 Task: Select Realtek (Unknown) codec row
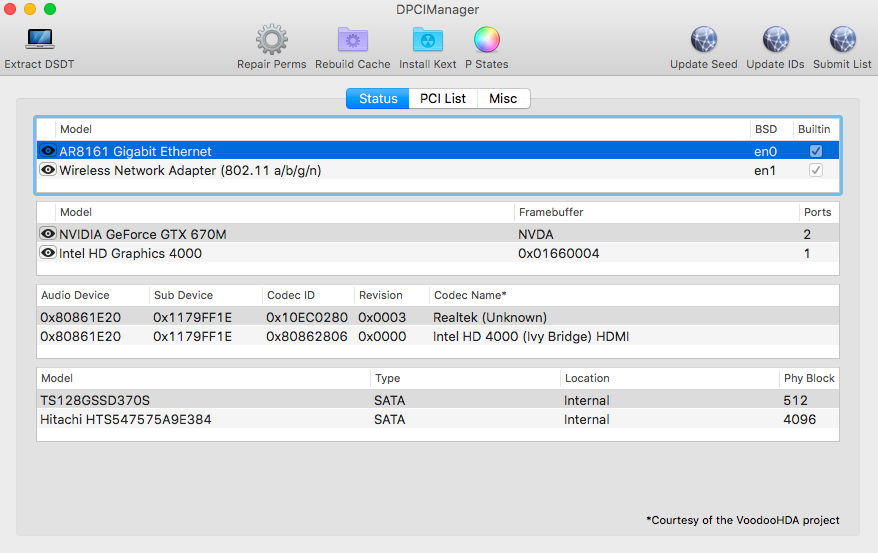click(x=438, y=317)
